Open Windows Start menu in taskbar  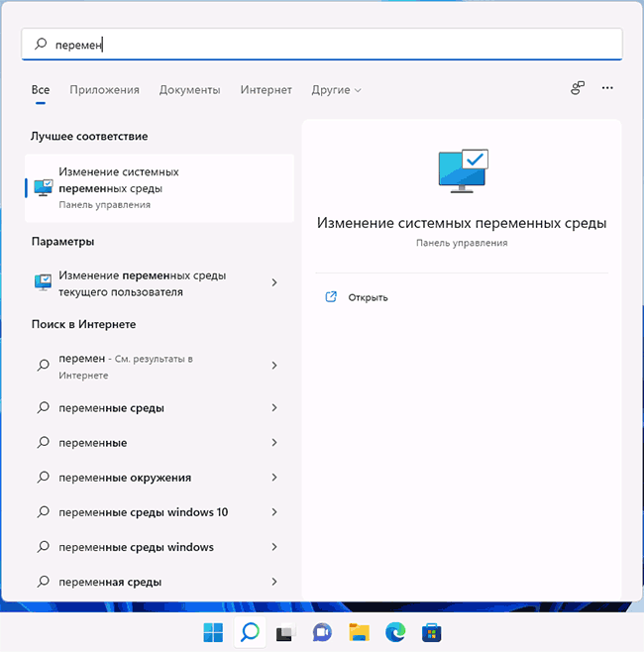[213, 632]
